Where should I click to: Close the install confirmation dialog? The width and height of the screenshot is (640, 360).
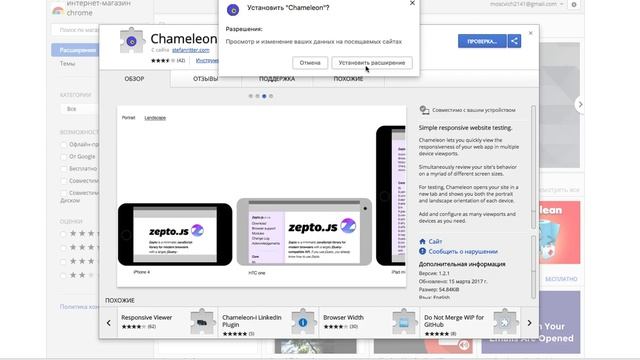click(412, 3)
